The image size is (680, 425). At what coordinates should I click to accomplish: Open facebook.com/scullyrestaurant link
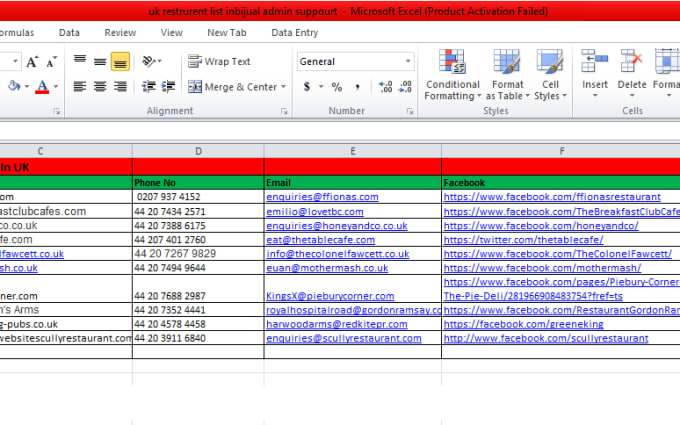pyautogui.click(x=546, y=338)
